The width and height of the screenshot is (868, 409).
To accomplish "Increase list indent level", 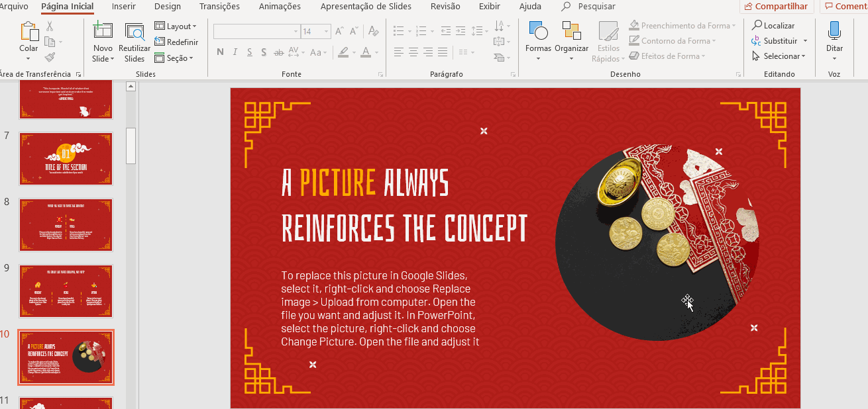I will coord(460,31).
